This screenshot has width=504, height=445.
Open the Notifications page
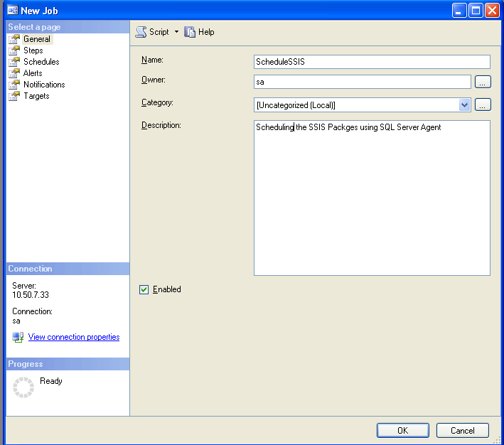pos(44,85)
